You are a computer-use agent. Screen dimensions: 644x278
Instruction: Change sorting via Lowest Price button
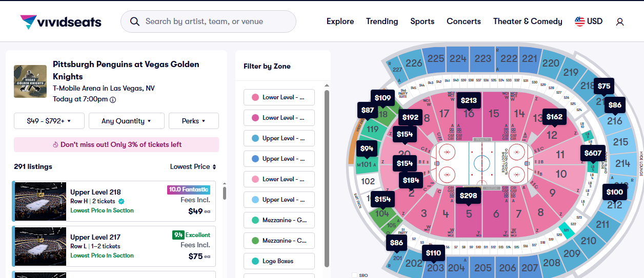[x=193, y=166]
